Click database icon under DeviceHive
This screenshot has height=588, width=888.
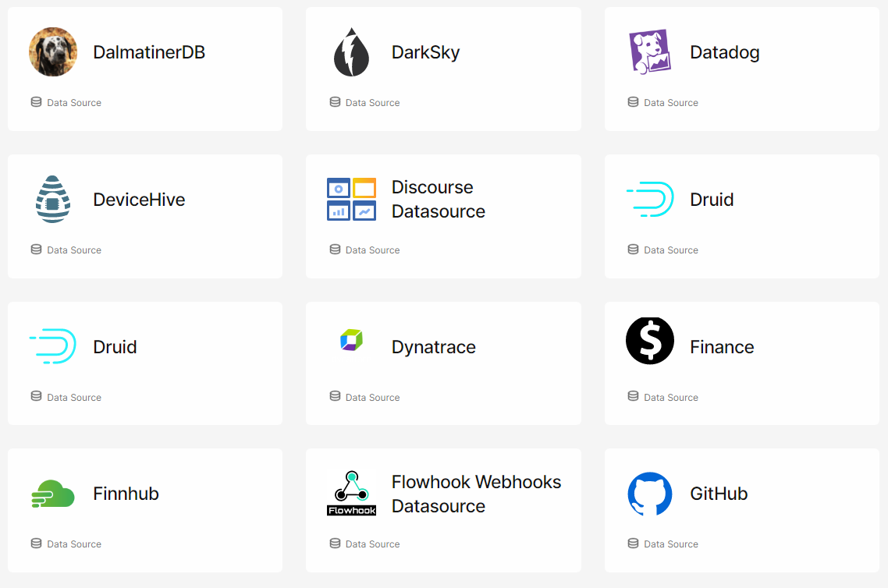(36, 249)
